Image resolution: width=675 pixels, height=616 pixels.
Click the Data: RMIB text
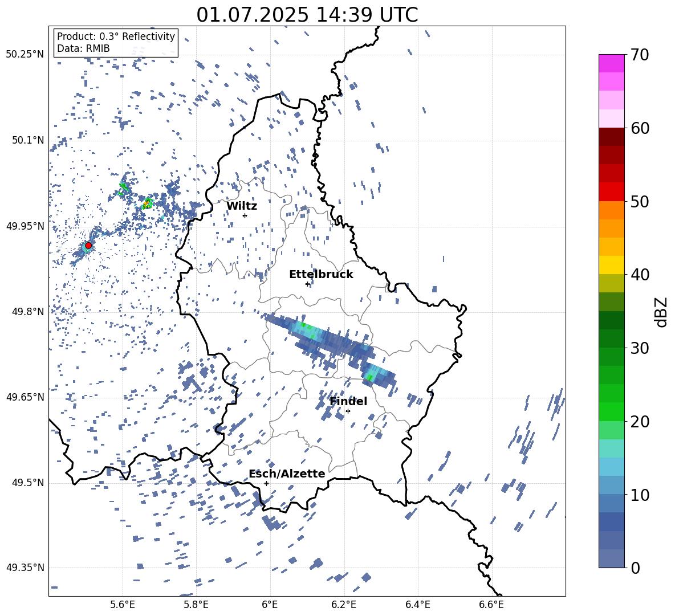[x=83, y=48]
